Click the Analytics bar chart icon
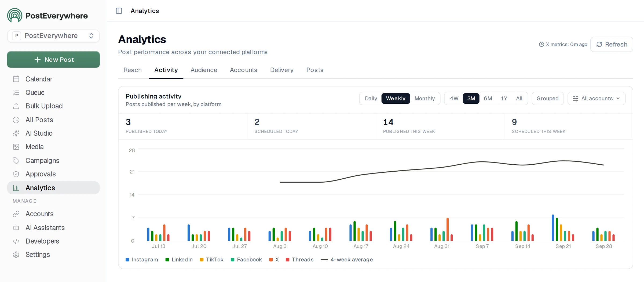644x282 pixels. [x=16, y=188]
